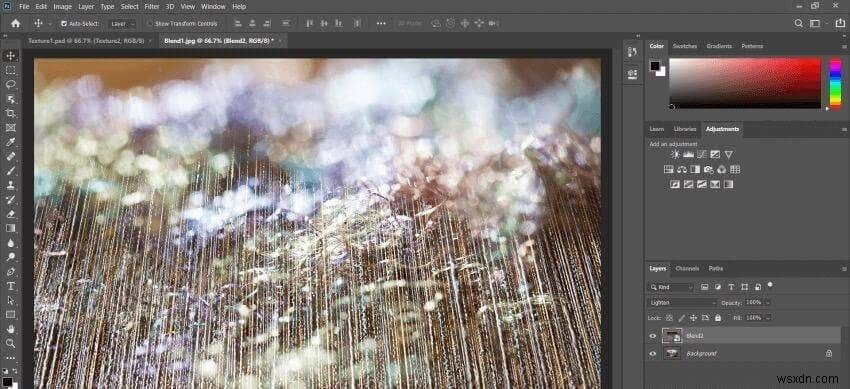Screen dimensions: 850x389
Task: Select the Horizontal Type tool
Action: pos(10,286)
